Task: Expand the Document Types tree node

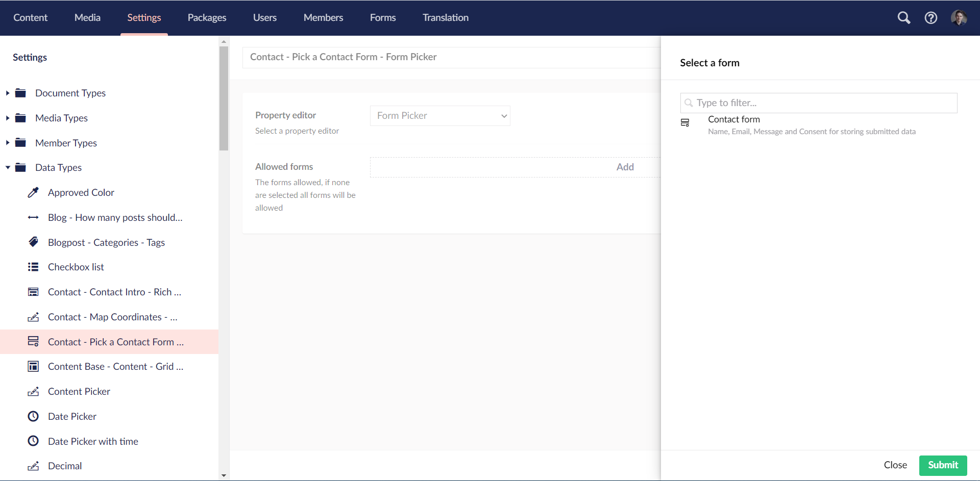Action: (x=7, y=93)
